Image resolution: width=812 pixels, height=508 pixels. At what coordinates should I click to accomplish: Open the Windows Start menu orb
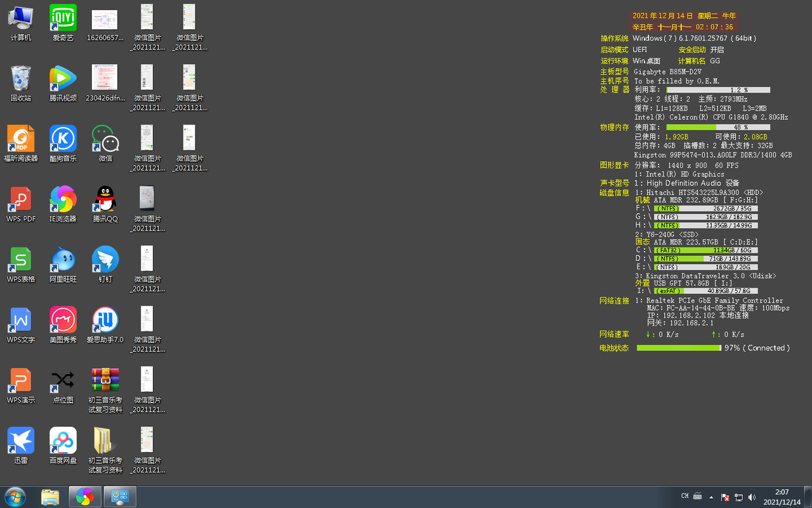point(15,497)
